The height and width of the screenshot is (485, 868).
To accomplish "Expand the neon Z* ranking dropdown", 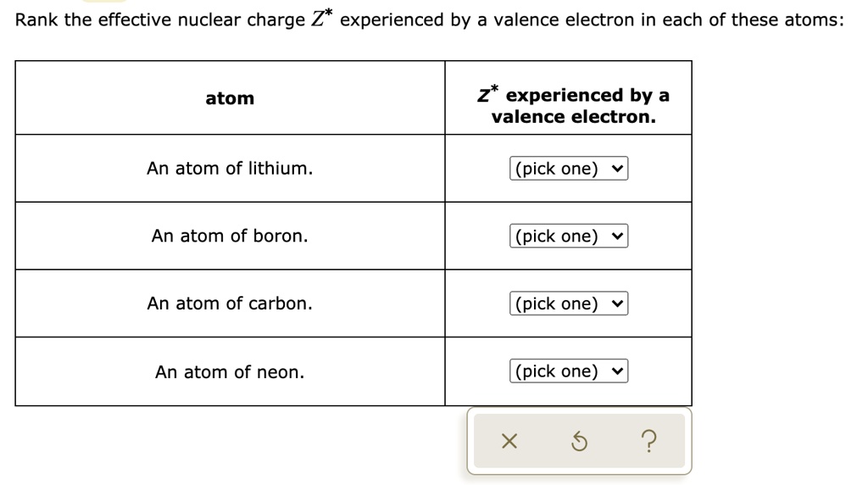I will (x=569, y=371).
